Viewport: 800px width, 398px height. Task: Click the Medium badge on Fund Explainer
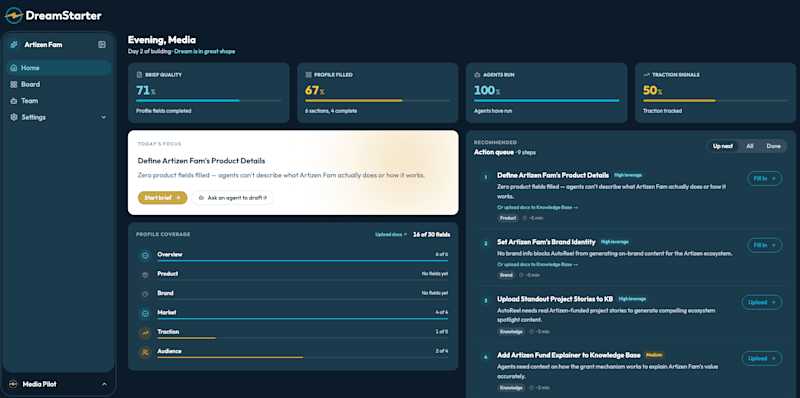[654, 355]
